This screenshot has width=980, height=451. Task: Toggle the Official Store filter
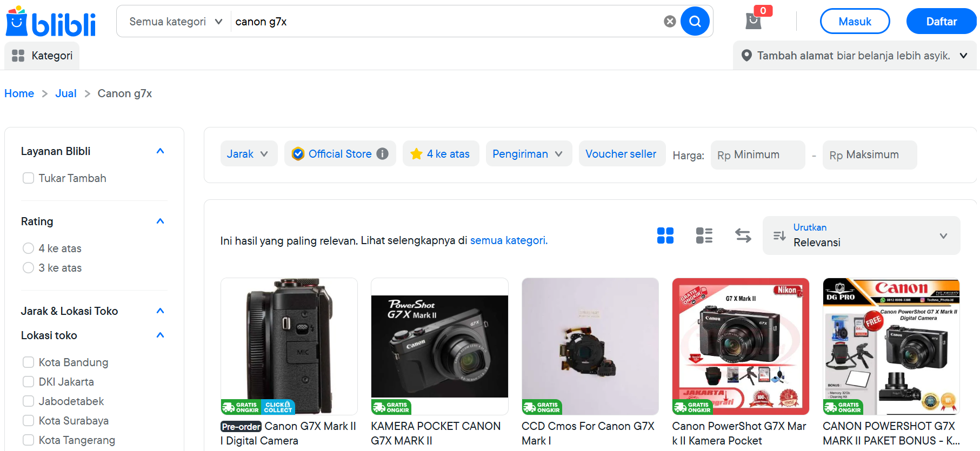[x=340, y=154]
